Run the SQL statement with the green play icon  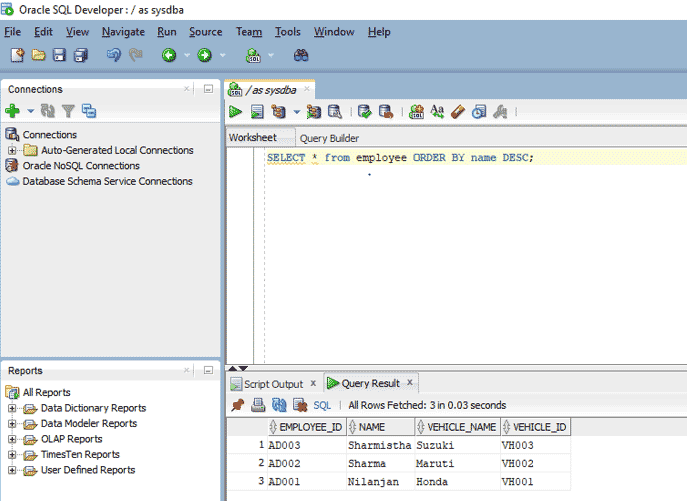point(236,112)
